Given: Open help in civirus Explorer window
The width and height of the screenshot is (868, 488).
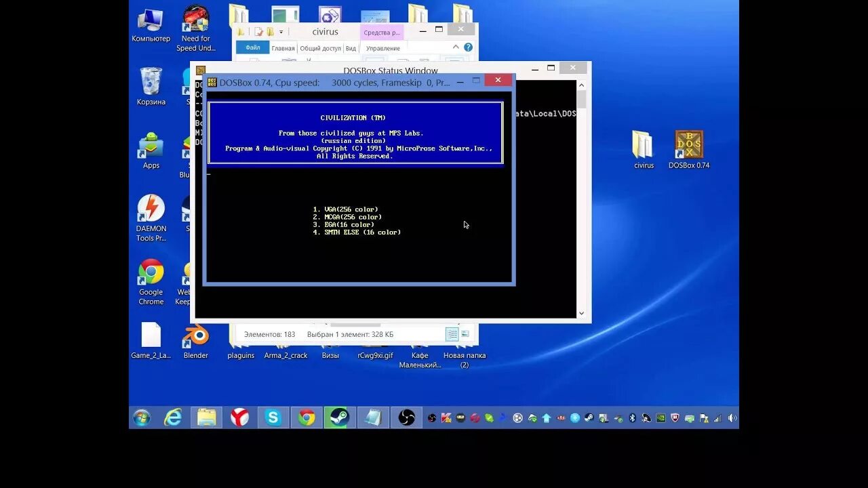Looking at the screenshot, I should tap(468, 47).
